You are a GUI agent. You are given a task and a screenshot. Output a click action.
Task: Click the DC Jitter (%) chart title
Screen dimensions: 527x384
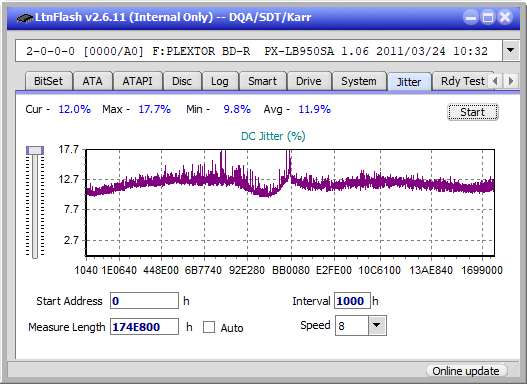(x=273, y=136)
